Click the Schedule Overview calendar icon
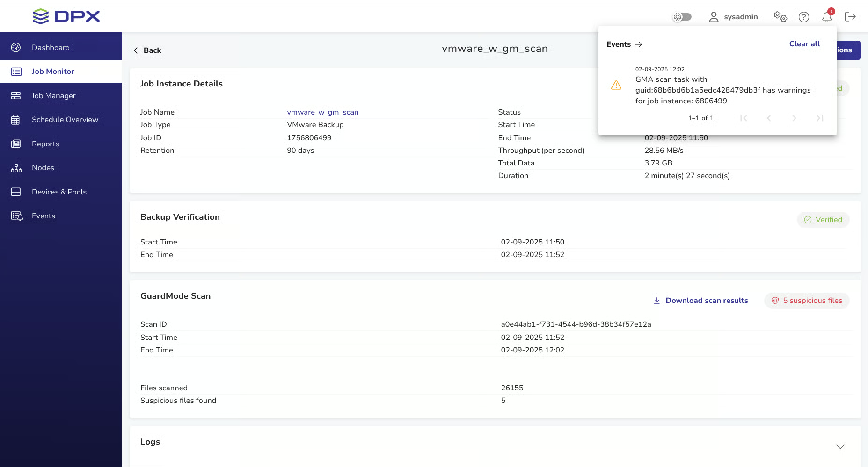The image size is (868, 467). coord(16,120)
